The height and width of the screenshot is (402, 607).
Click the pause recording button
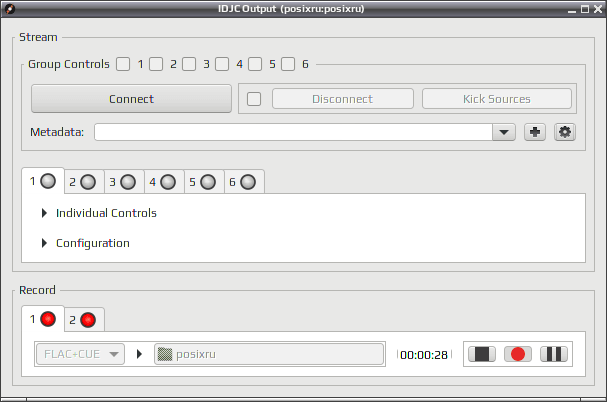click(554, 354)
